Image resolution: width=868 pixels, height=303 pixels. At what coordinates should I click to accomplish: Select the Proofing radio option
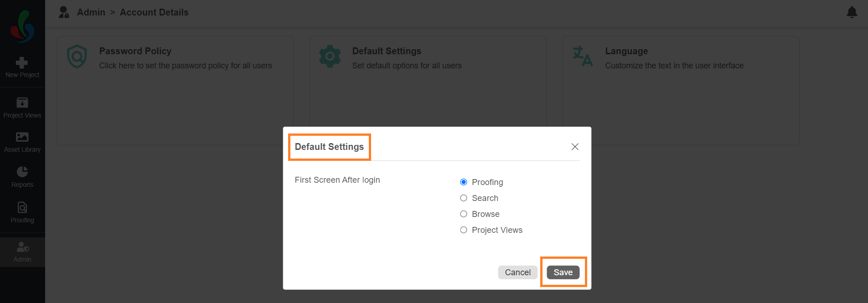click(464, 182)
